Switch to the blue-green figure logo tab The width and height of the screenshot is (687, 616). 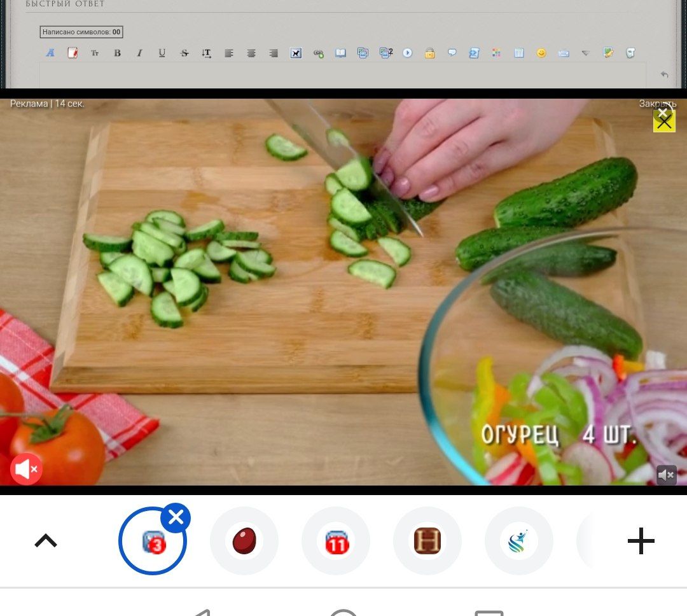click(x=519, y=541)
